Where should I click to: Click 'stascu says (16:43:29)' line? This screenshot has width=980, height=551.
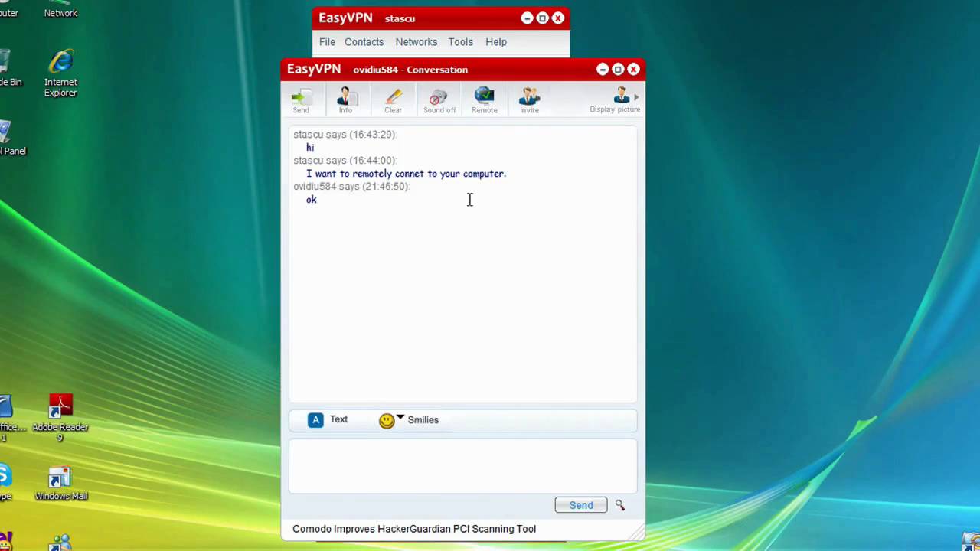345,135
